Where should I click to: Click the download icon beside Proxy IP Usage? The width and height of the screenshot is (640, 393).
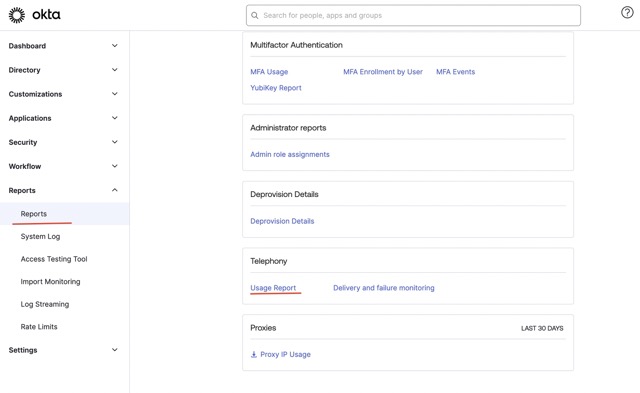coord(253,354)
